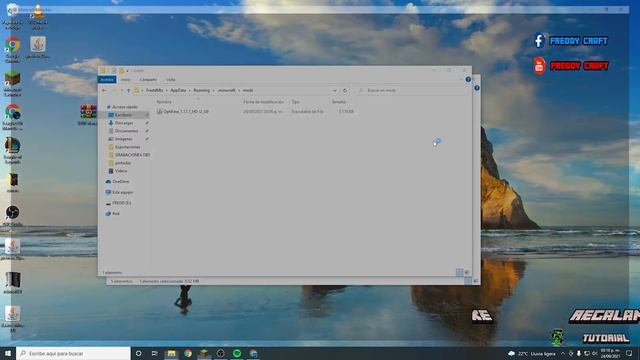The image size is (640, 360).
Task: Collapse the ribbon with chevron
Action: coord(461,80)
